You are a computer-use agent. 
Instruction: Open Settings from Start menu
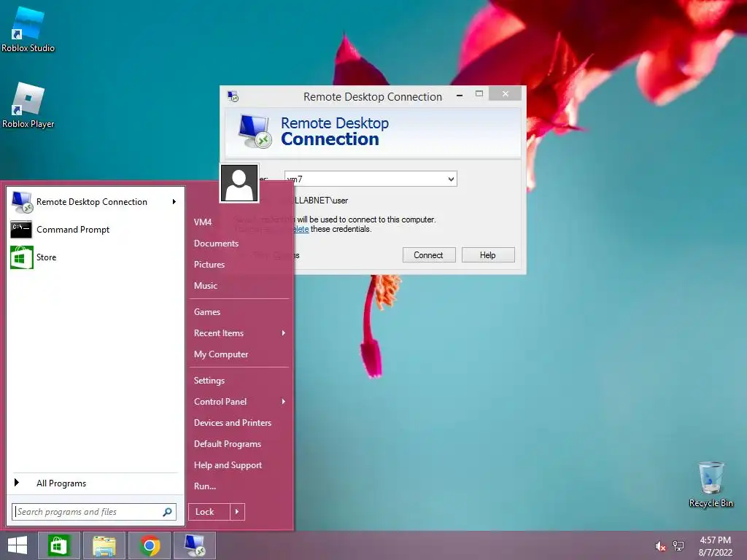(x=209, y=381)
